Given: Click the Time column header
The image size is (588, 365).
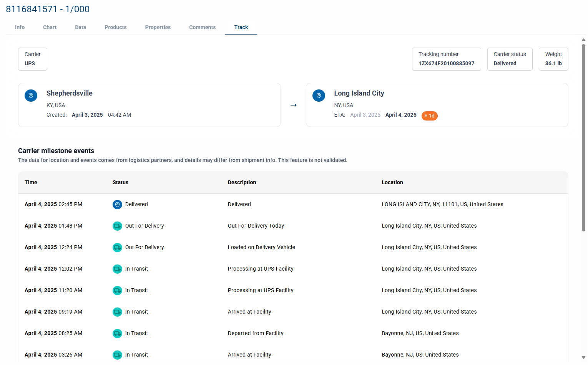Looking at the screenshot, I should click(x=31, y=182).
